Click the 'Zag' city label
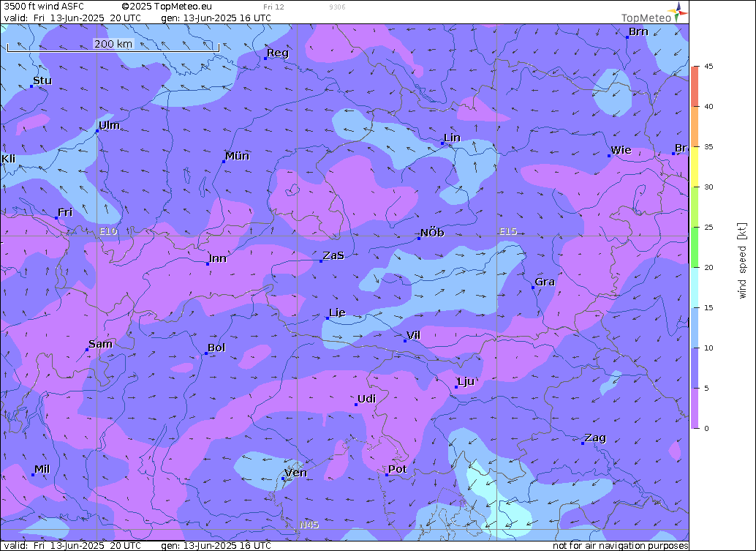Viewport: 756px width, 551px height. tap(595, 438)
